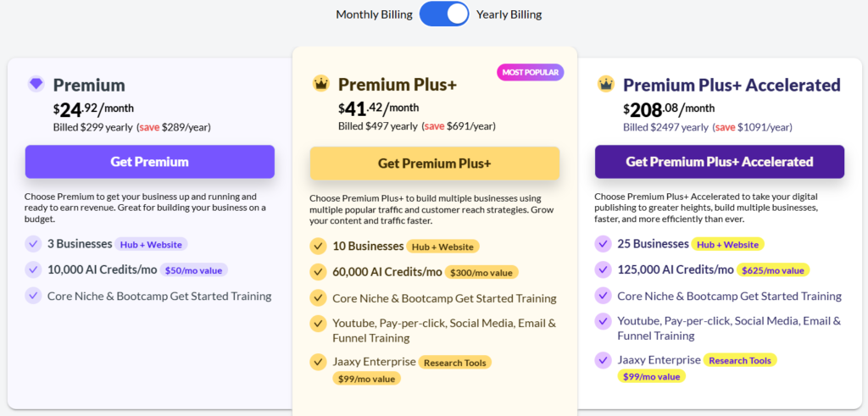The height and width of the screenshot is (416, 868).
Task: Click the checkmark beside 25 Businesses
Action: [x=603, y=244]
